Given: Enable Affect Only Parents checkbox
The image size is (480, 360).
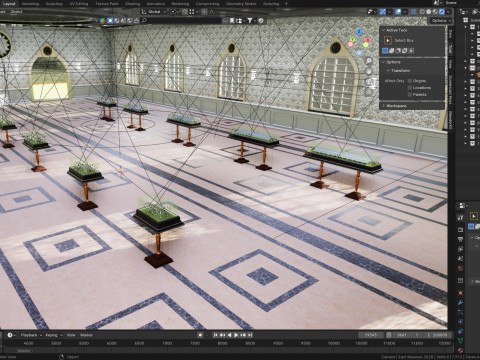Looking at the screenshot, I should pos(410,95).
